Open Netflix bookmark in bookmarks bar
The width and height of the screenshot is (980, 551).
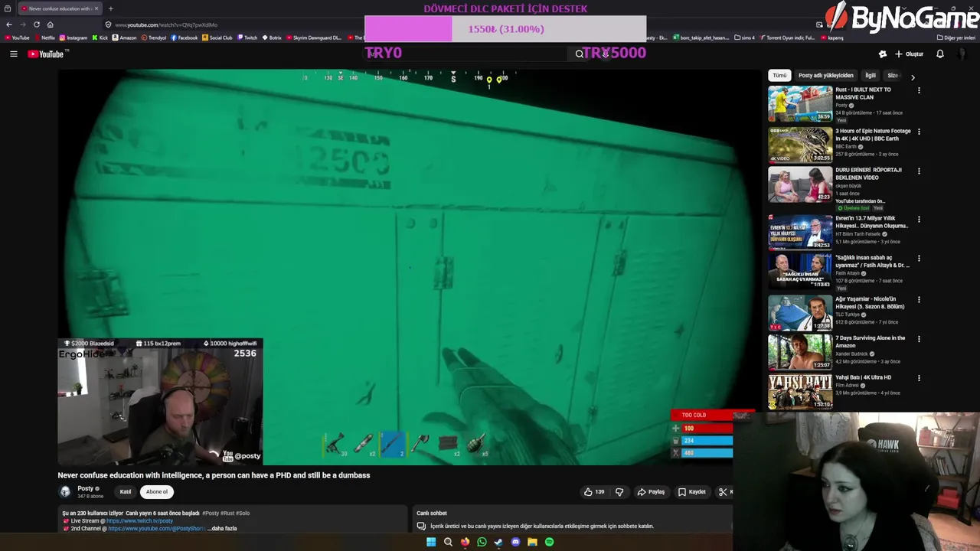[44, 37]
